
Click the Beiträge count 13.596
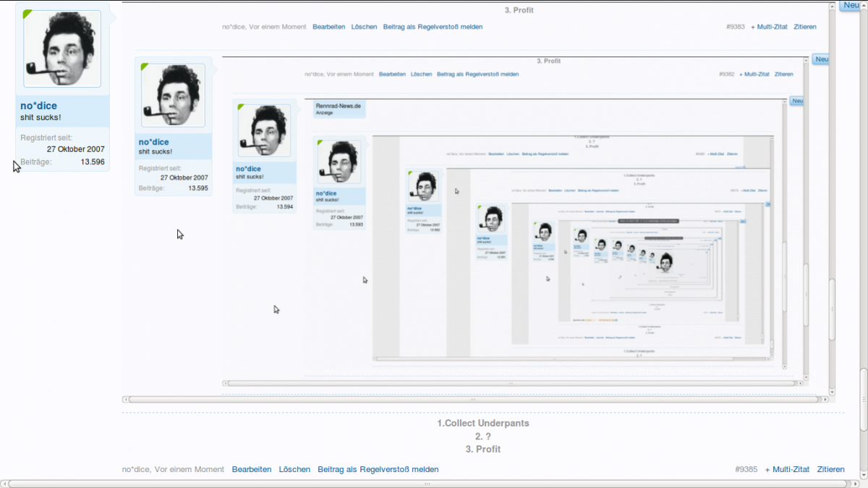(93, 162)
